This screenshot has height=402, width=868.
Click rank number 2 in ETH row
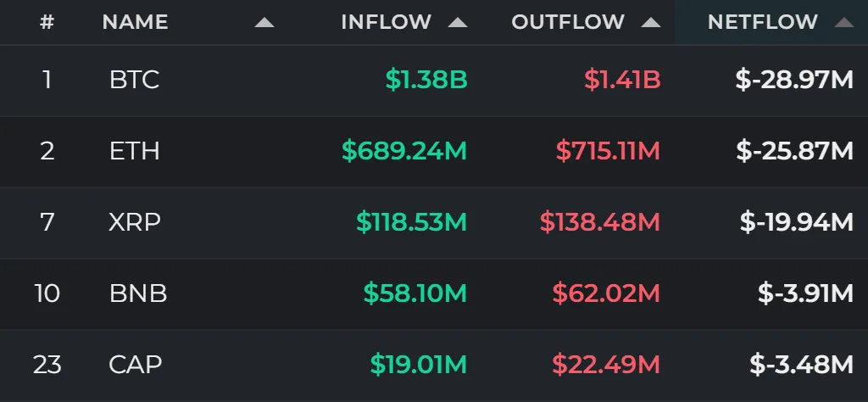coord(47,151)
